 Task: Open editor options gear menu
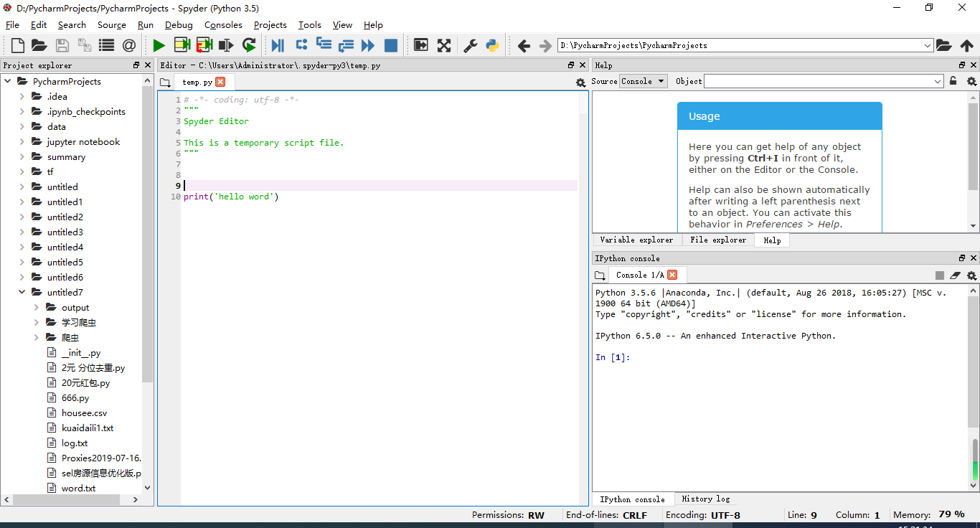pos(581,82)
